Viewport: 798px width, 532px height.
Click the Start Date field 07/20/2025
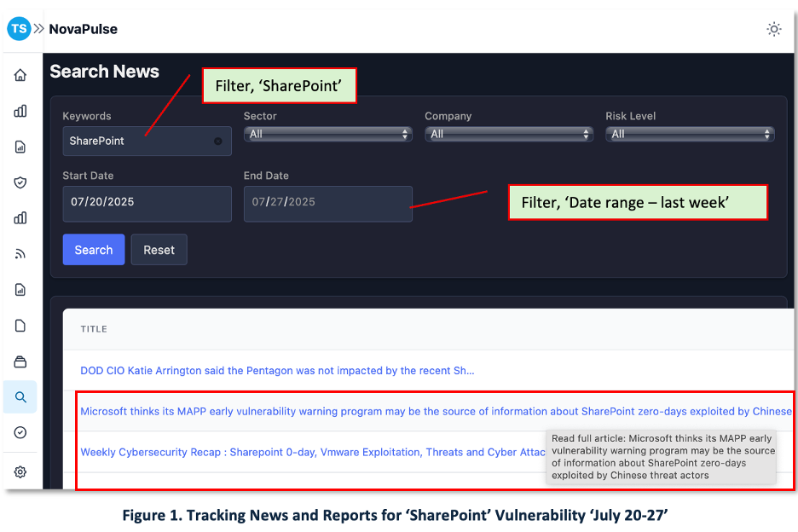pyautogui.click(x=147, y=204)
